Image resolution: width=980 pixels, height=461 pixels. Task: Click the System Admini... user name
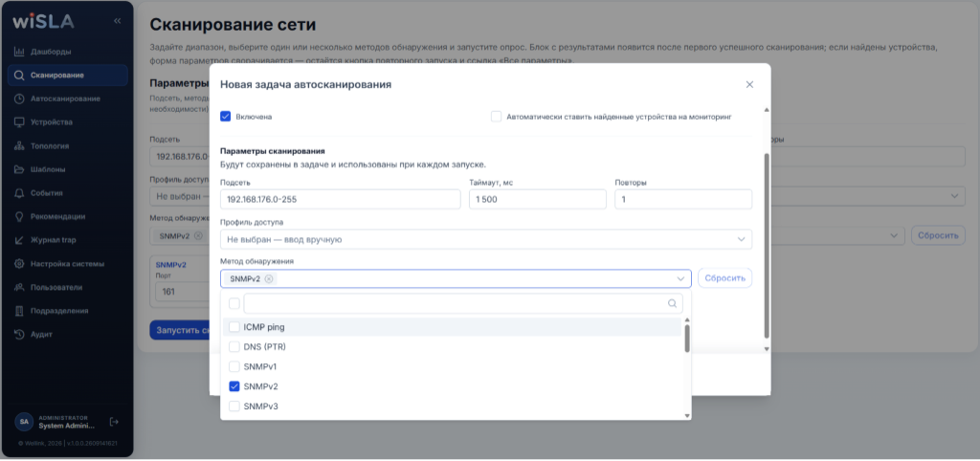[x=66, y=426]
